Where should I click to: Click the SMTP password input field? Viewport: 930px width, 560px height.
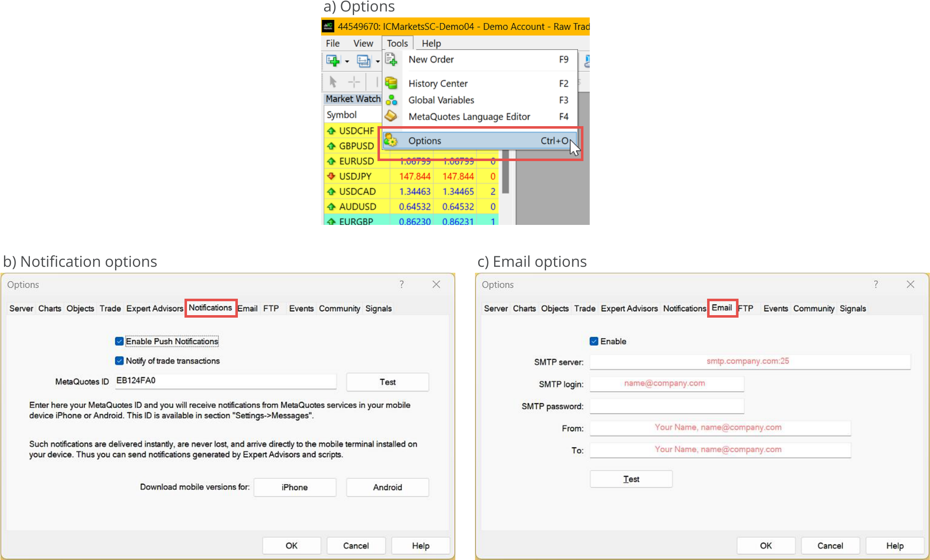click(x=667, y=406)
